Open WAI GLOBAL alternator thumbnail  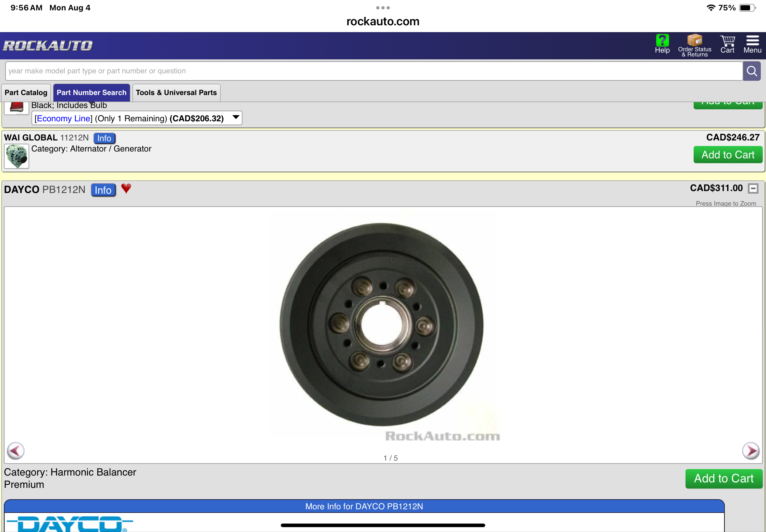click(17, 156)
